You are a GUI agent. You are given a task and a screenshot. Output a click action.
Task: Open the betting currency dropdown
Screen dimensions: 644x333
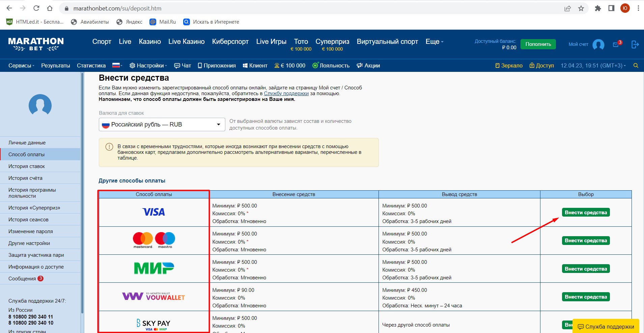coord(162,124)
